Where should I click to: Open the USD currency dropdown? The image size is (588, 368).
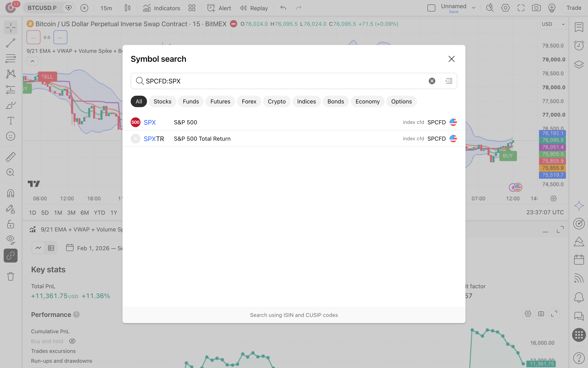[553, 24]
